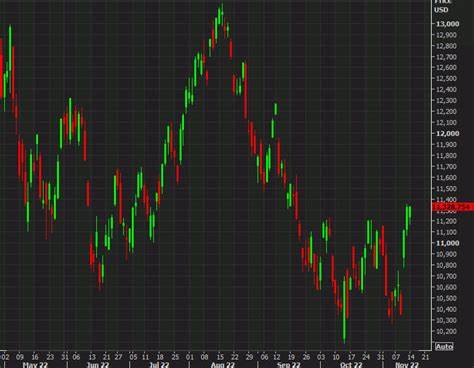The height and width of the screenshot is (368, 474).
Task: Click the 10,300 axis value
Action: click(x=446, y=320)
